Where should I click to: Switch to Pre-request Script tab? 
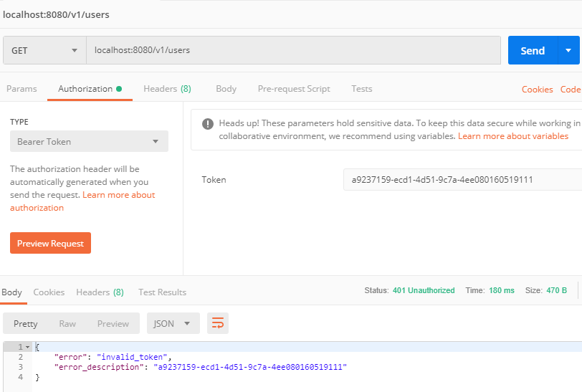point(294,89)
